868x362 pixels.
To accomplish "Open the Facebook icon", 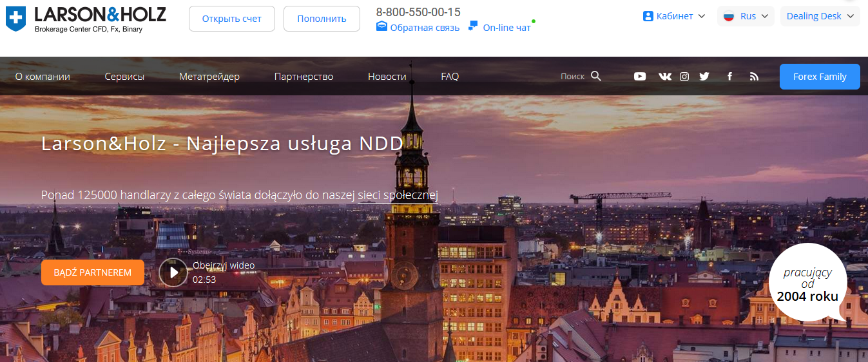I will point(729,76).
